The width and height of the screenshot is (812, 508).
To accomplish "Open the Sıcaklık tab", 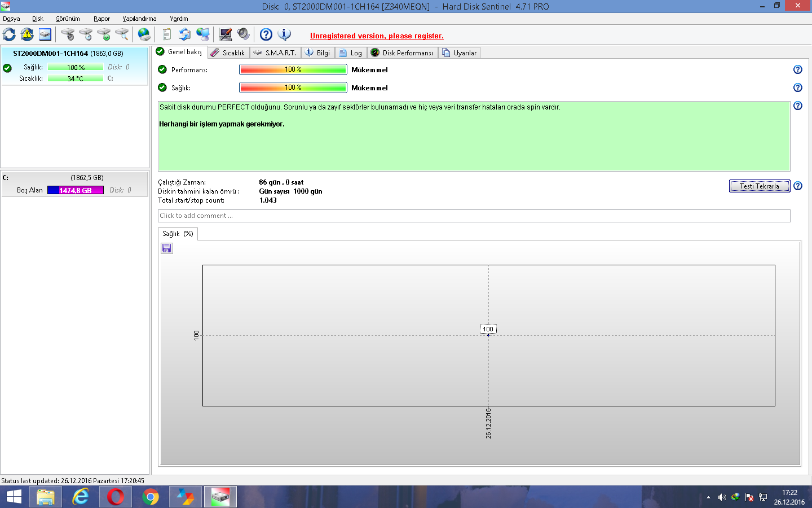I will pos(228,52).
